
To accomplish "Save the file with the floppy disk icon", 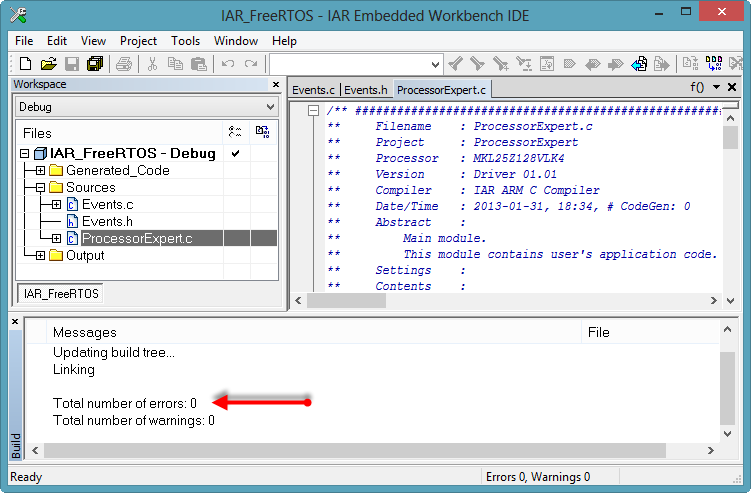I will point(72,64).
